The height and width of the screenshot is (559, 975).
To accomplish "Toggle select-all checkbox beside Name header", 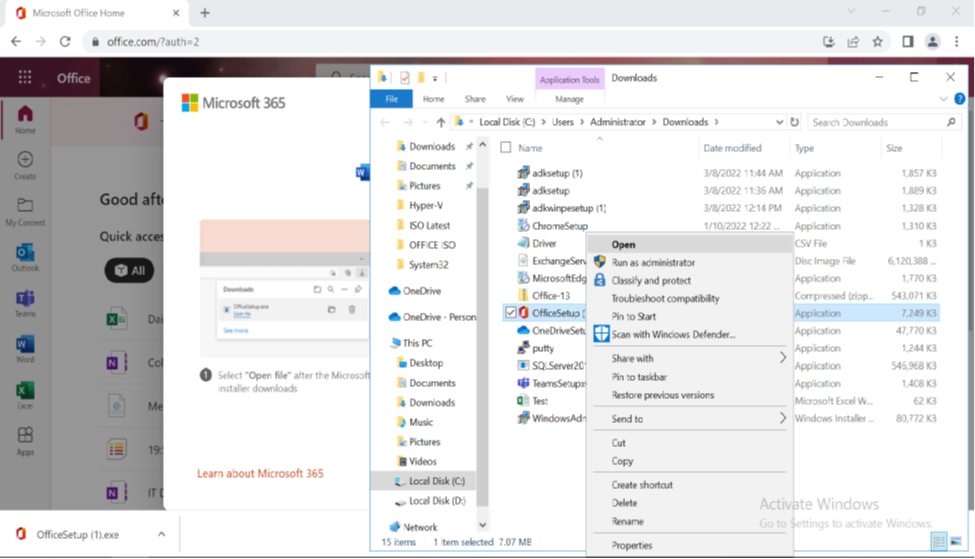I will 506,147.
